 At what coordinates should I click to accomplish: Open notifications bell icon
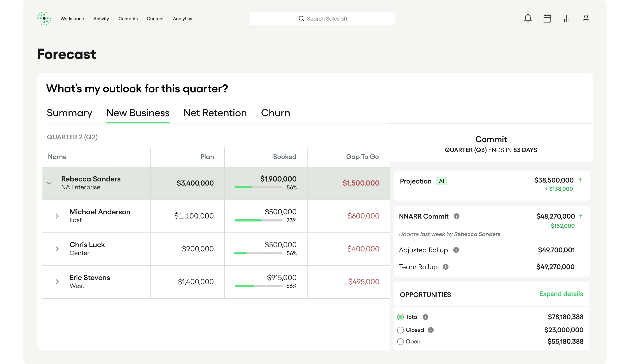pyautogui.click(x=528, y=19)
